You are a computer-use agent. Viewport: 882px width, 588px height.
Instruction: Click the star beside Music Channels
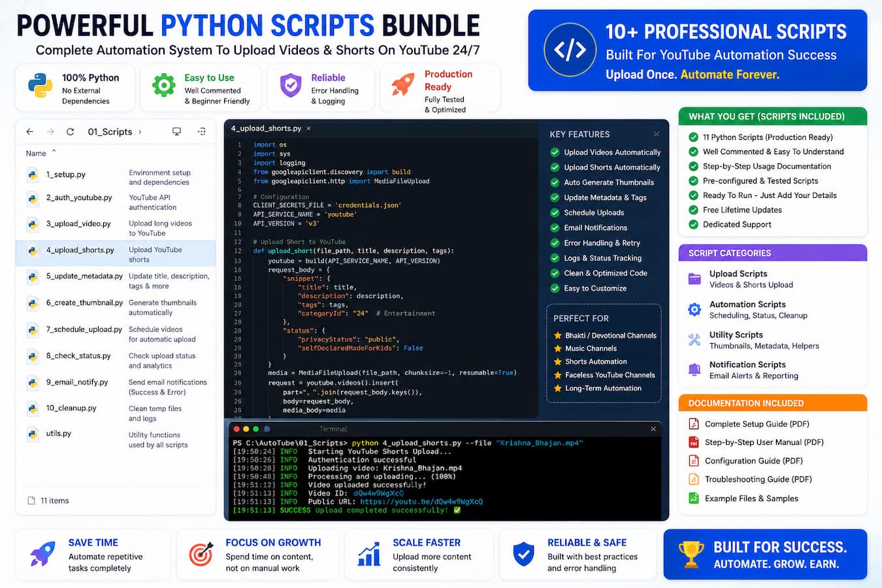(x=558, y=348)
